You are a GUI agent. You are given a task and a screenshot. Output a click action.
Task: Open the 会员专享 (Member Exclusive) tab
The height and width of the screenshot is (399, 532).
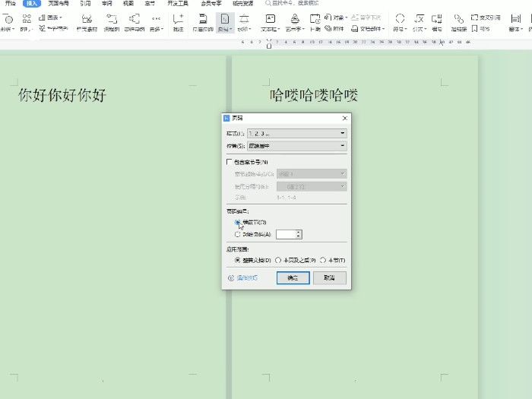pos(211,3)
